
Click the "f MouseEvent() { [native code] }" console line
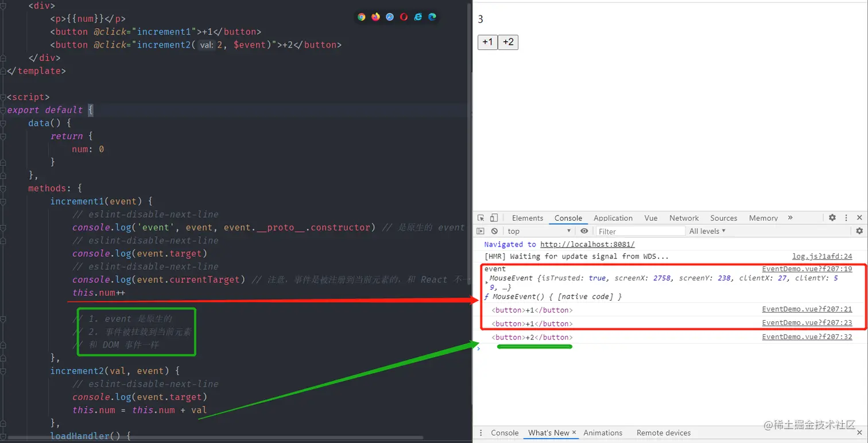(x=553, y=296)
